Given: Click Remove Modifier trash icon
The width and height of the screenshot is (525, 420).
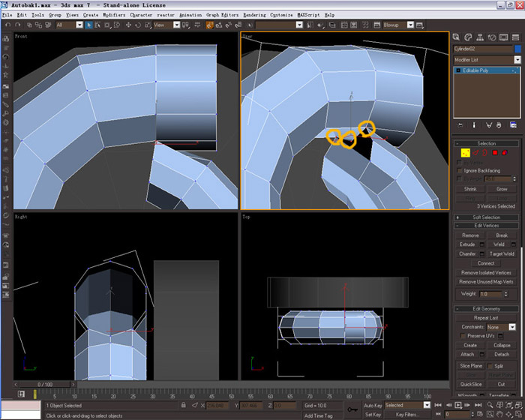Looking at the screenshot, I should click(499, 125).
